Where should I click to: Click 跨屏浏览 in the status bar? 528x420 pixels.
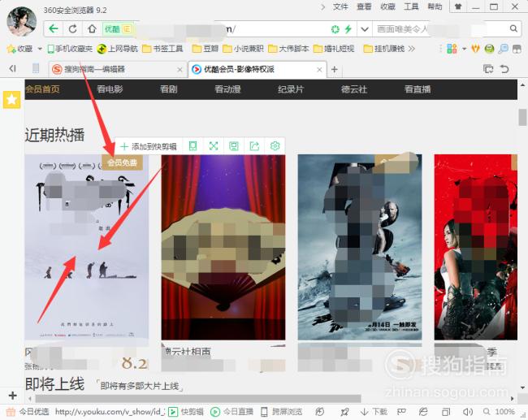pyautogui.click(x=282, y=412)
